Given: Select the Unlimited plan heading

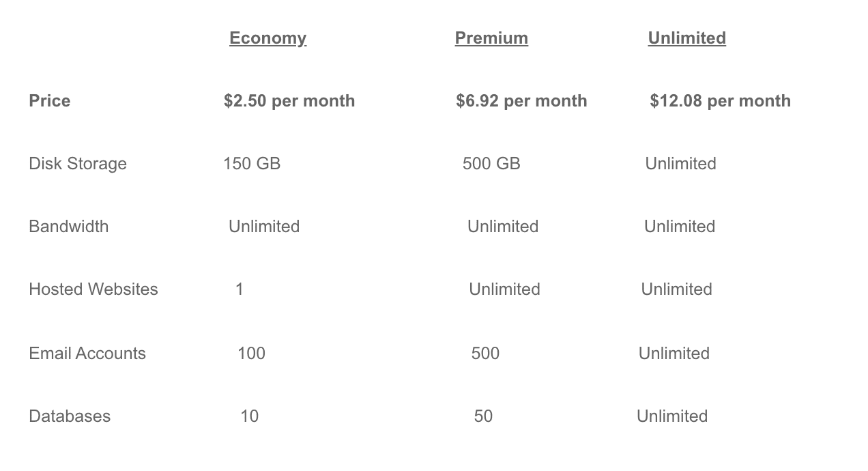Looking at the screenshot, I should point(686,38).
